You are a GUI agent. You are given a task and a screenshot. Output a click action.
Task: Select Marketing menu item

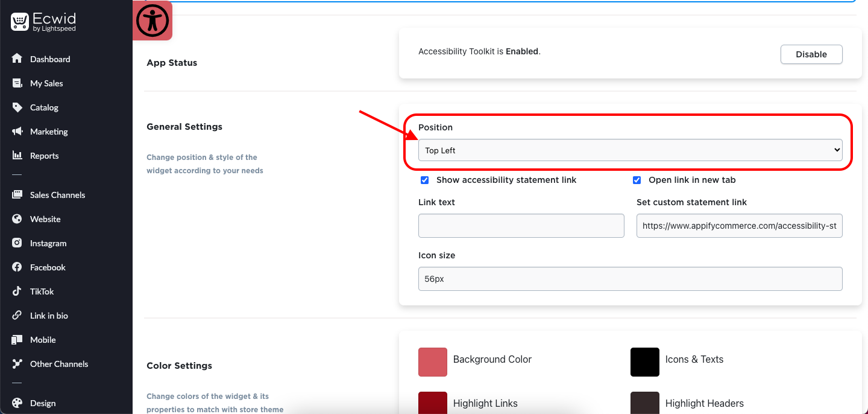(x=49, y=132)
